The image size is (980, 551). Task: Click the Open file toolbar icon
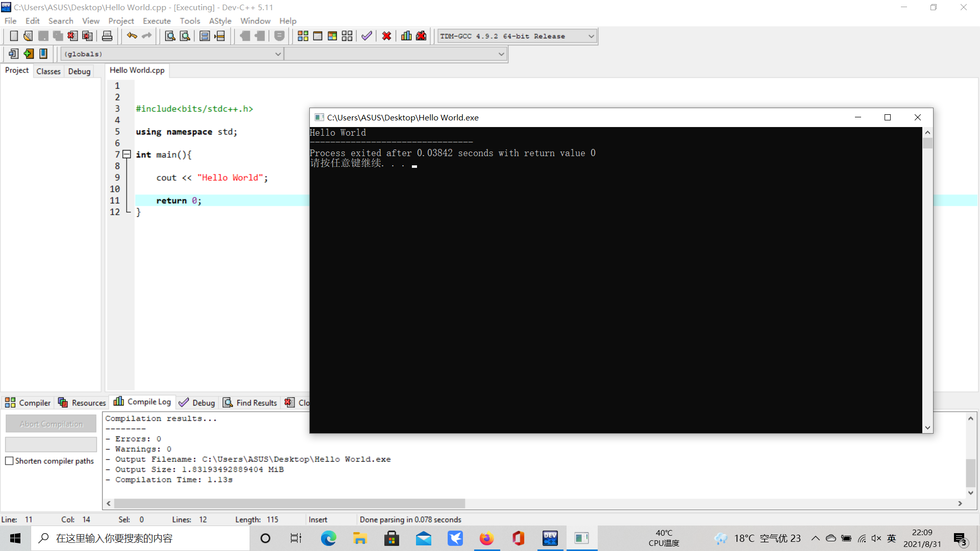(28, 36)
